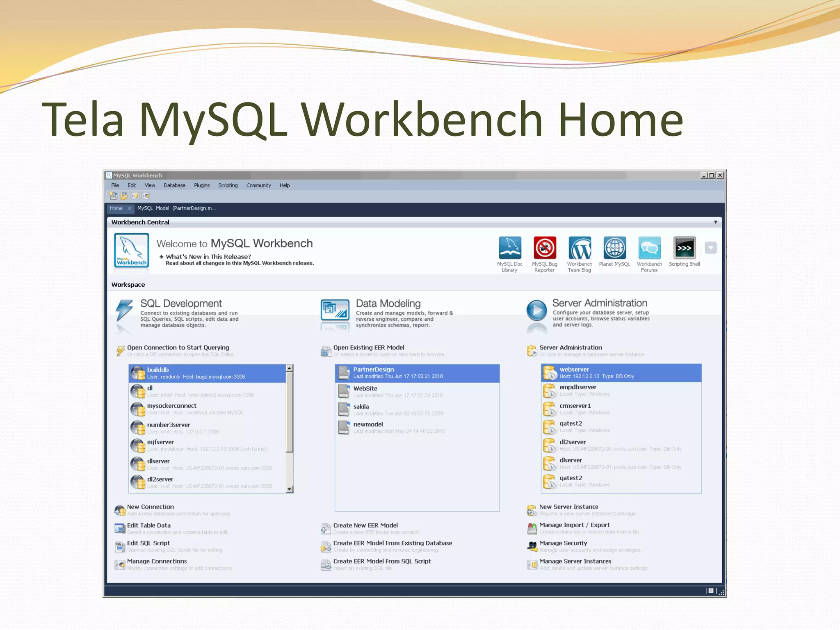
Task: Open the MySQL Bug Reporter icon
Action: point(545,248)
